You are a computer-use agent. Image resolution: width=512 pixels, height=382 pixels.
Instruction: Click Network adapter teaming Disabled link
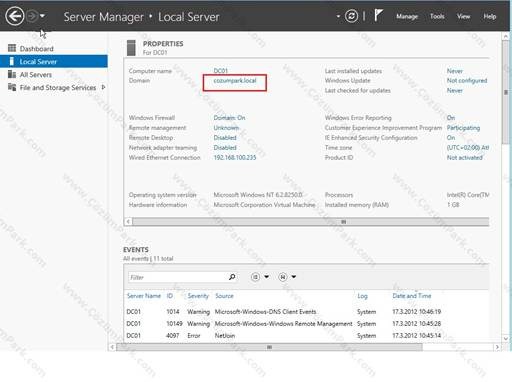(225, 148)
